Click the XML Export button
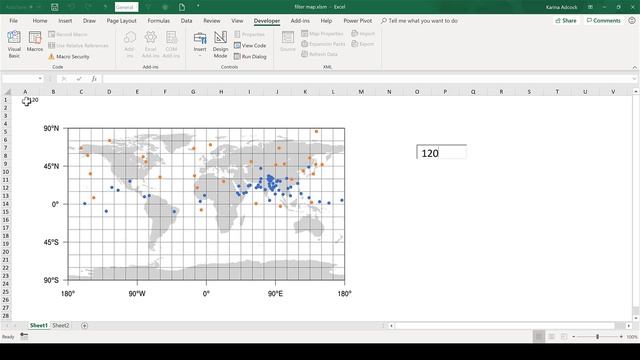Screen dimensions: 640x360 (362, 44)
